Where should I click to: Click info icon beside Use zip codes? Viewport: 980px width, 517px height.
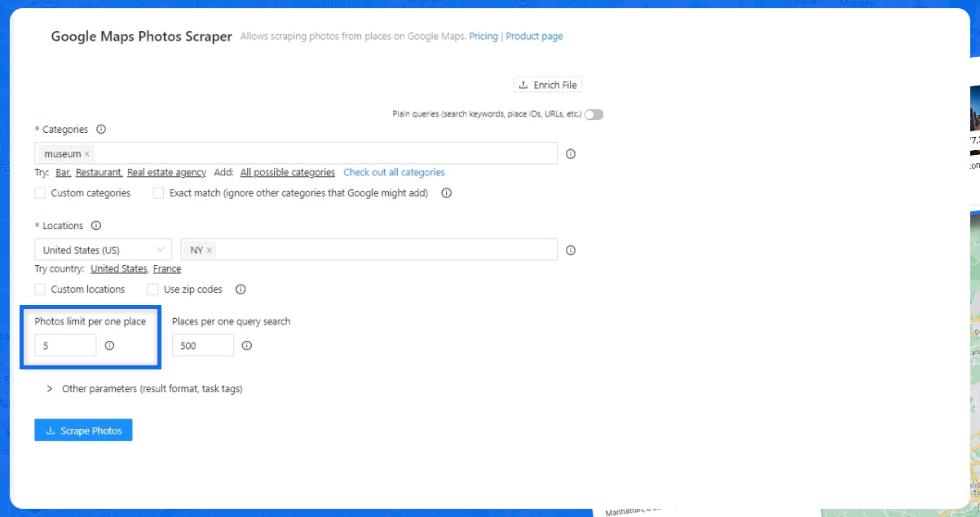pyautogui.click(x=241, y=289)
